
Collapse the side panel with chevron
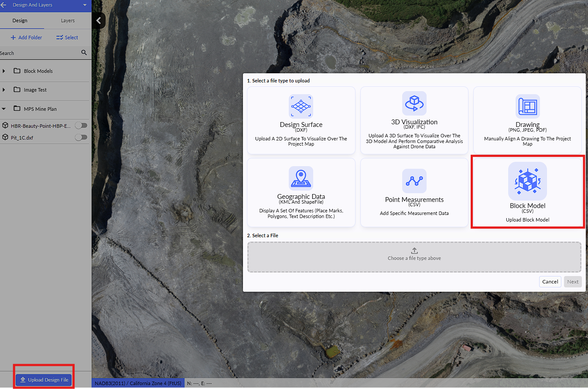pos(99,20)
